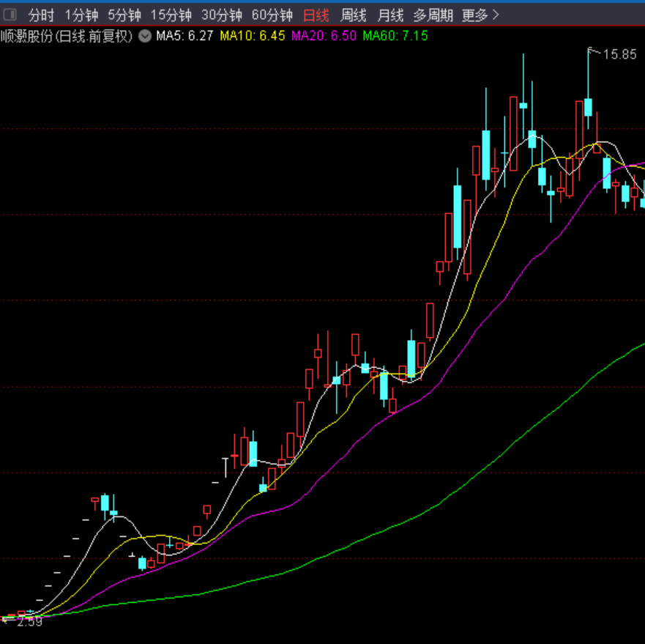
Task: Open the round dropdown beside 顺灏股份 title
Action: click(x=145, y=36)
